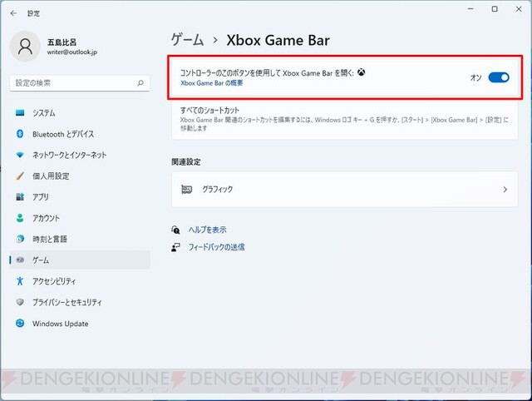Click the feedback person icon
This screenshot has height=401, width=532.
(175, 247)
